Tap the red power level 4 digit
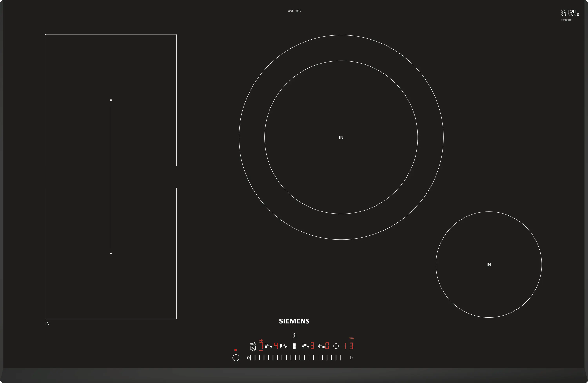Image resolution: width=588 pixels, height=383 pixels. pos(276,346)
